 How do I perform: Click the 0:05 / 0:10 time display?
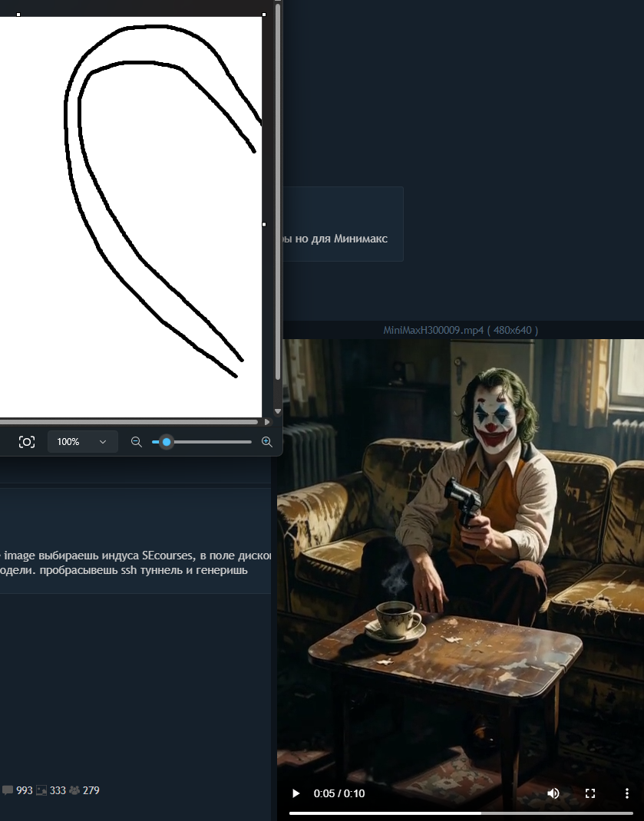[x=339, y=793]
